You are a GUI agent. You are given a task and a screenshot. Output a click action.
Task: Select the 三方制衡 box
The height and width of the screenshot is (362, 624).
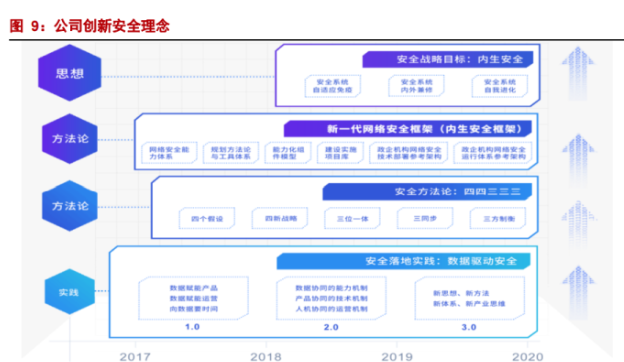pos(498,218)
